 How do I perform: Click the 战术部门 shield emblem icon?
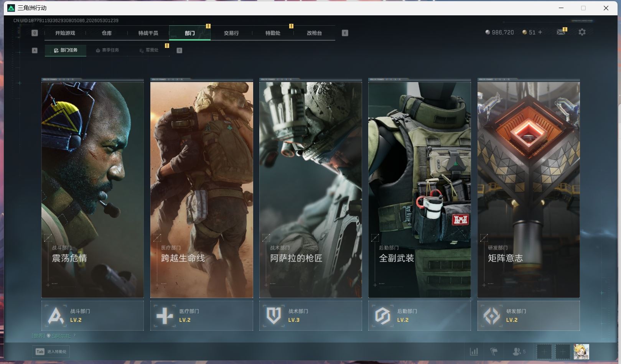point(274,316)
